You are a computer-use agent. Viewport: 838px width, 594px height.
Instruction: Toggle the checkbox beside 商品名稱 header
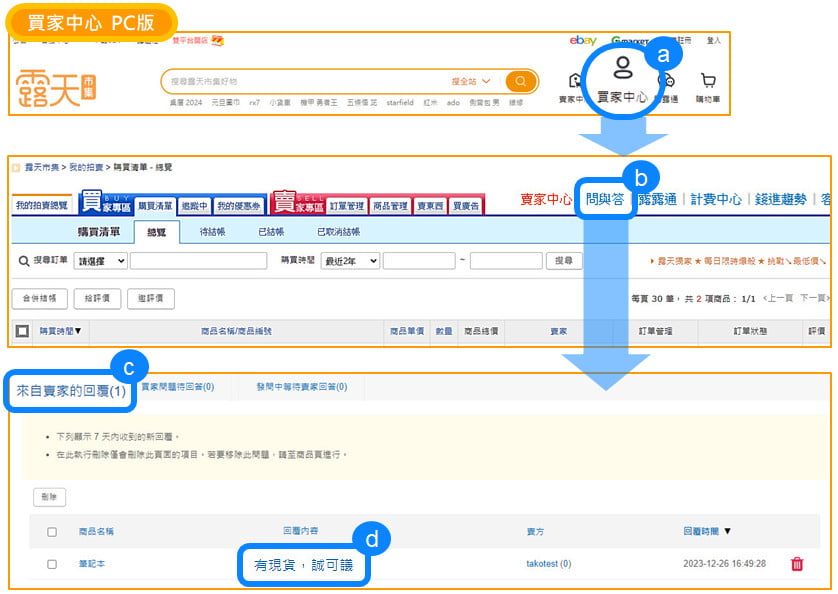(x=52, y=532)
